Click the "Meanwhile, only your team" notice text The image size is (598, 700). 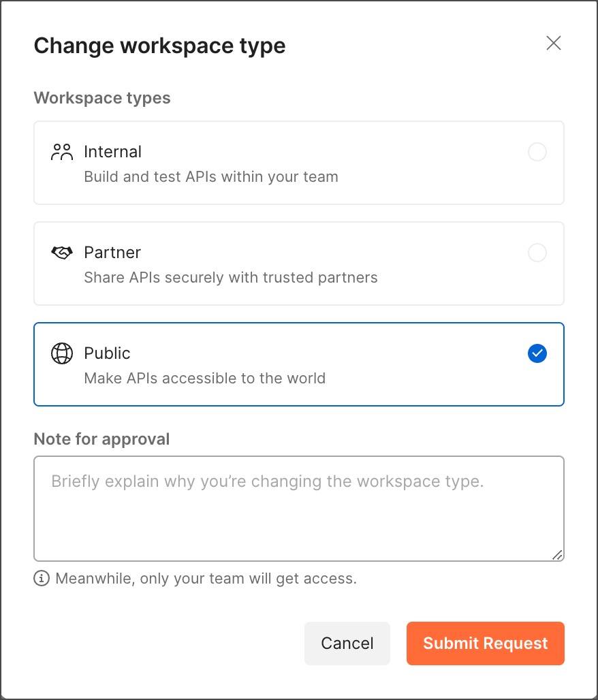pos(206,579)
